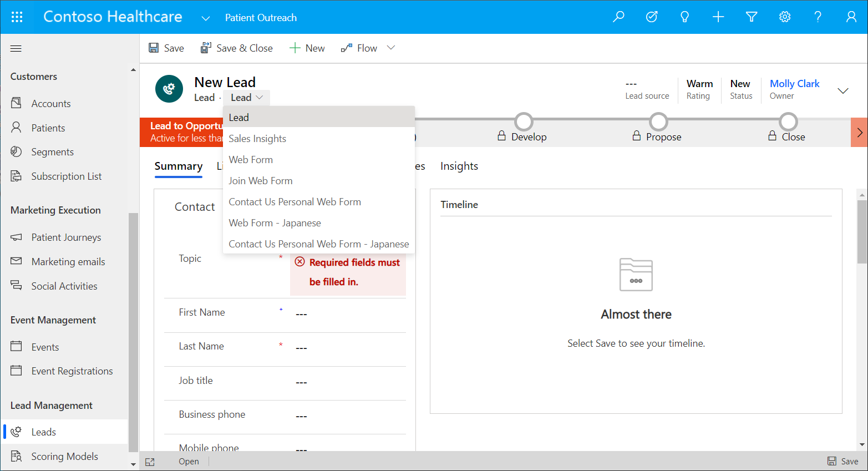The width and height of the screenshot is (868, 471).
Task: Click the Save button in status bar
Action: point(843,461)
